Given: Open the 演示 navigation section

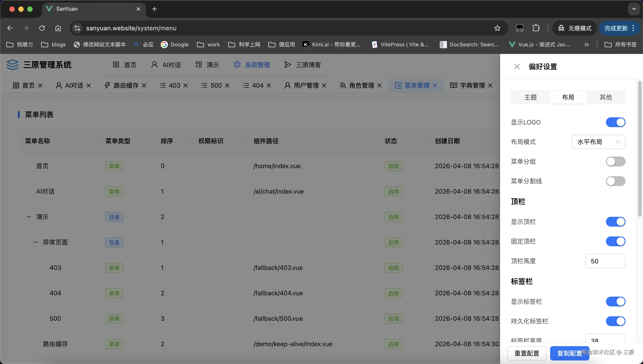Looking at the screenshot, I should tap(212, 65).
